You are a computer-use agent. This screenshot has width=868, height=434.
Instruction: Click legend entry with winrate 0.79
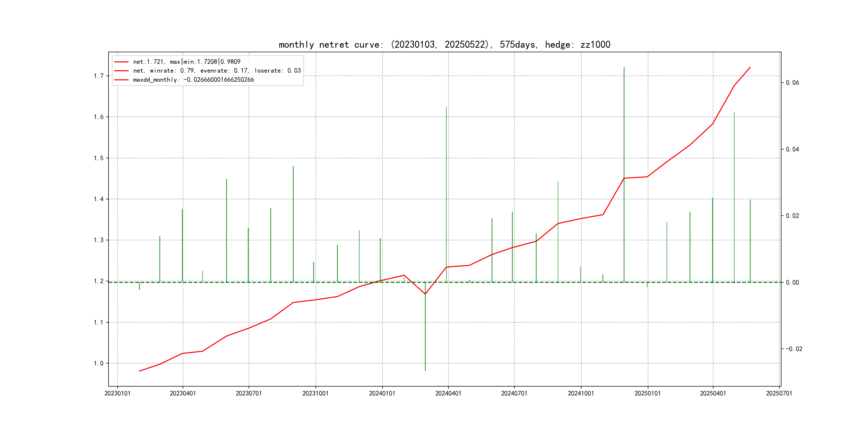[x=217, y=71]
